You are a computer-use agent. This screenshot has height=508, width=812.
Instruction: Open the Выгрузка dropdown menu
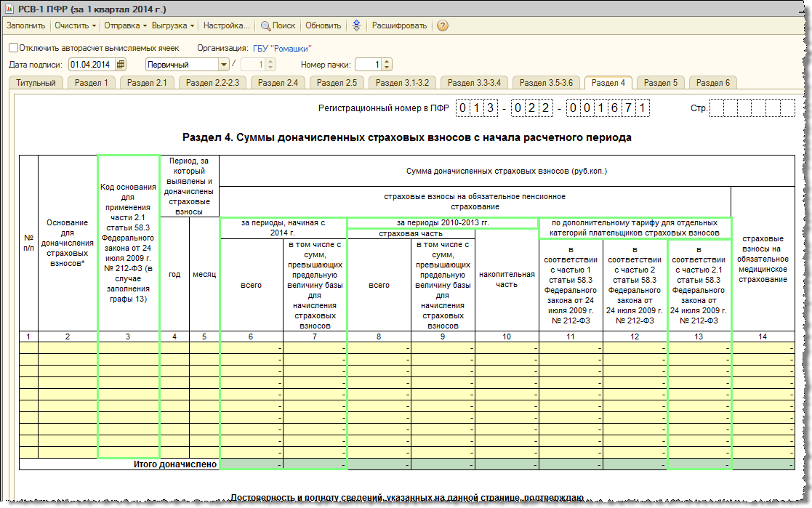[x=173, y=25]
